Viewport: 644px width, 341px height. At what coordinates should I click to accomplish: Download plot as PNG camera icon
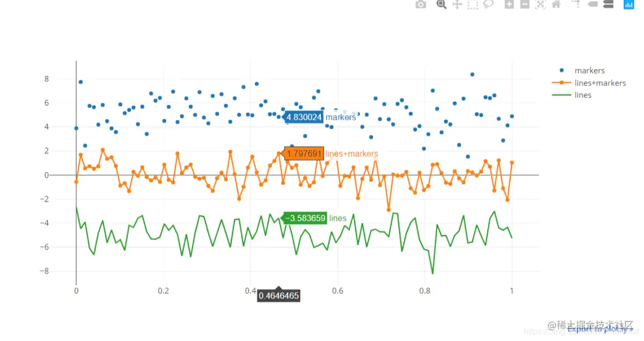[x=421, y=4]
